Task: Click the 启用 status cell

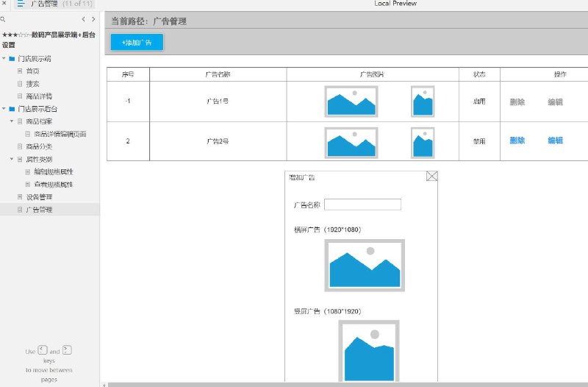Action: pyautogui.click(x=479, y=102)
